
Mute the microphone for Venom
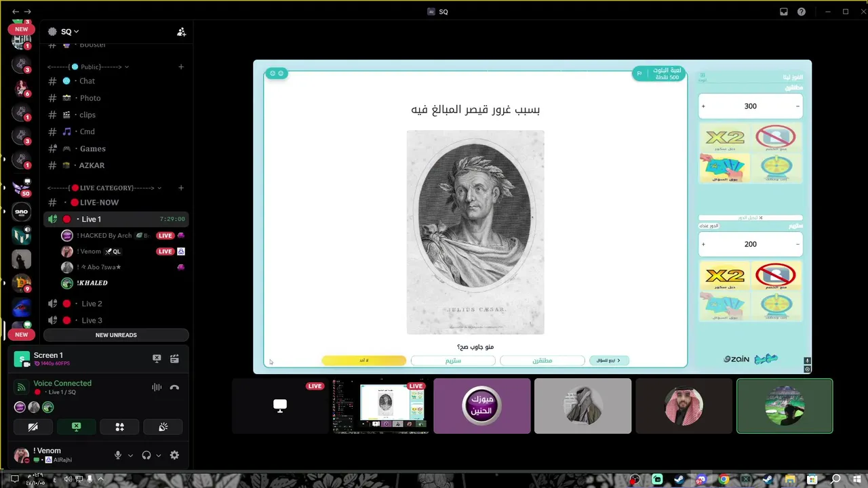118,455
